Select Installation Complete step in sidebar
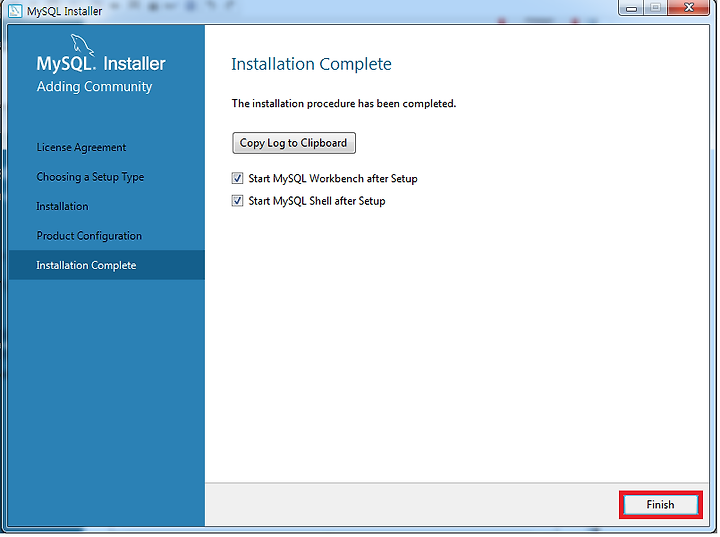 107,266
